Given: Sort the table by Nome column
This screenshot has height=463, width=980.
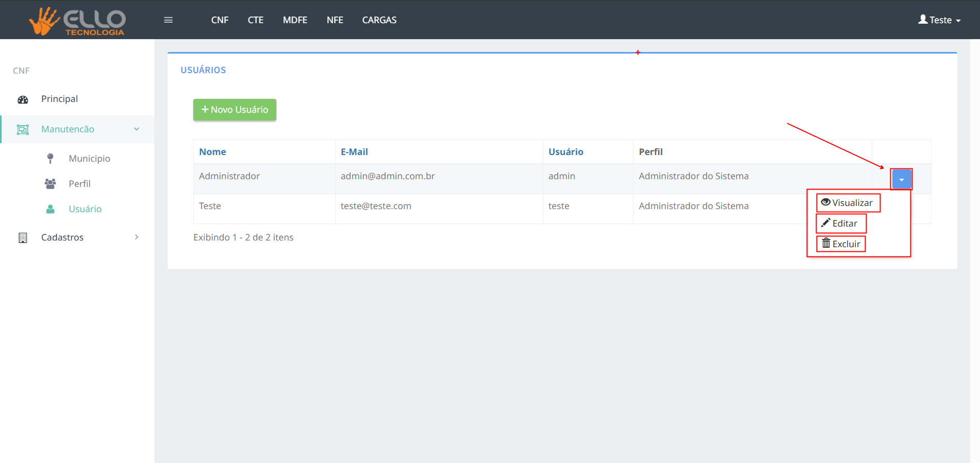Looking at the screenshot, I should (212, 152).
